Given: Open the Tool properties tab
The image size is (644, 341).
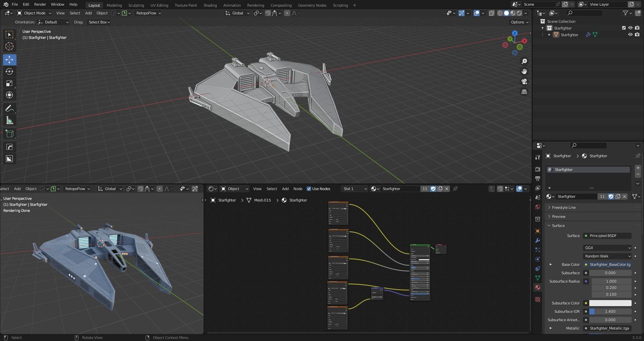Looking at the screenshot, I should tap(538, 157).
